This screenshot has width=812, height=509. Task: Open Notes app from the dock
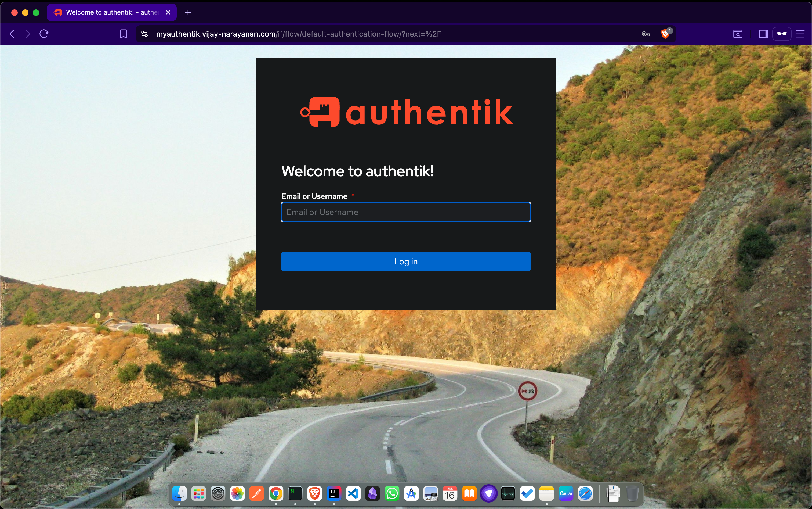click(547, 493)
